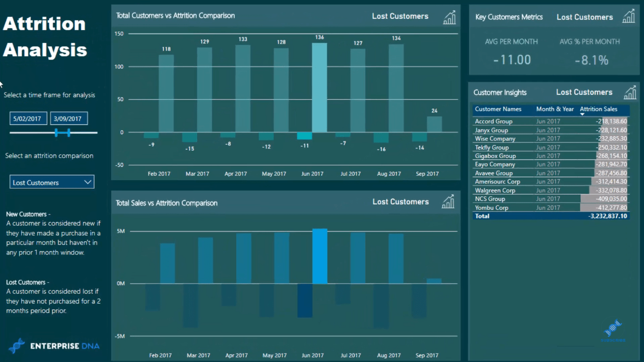Select the Jun 2017 customers bar labeled 136
This screenshot has width=644, height=362.
tap(319, 88)
